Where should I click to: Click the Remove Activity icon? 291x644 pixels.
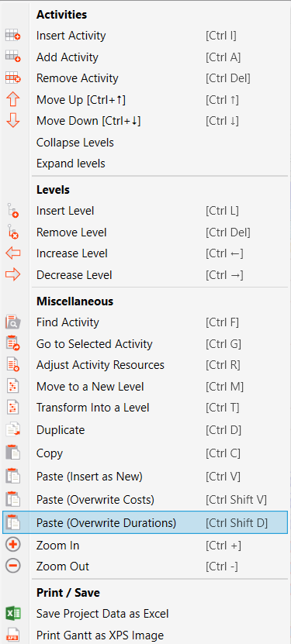[13, 78]
